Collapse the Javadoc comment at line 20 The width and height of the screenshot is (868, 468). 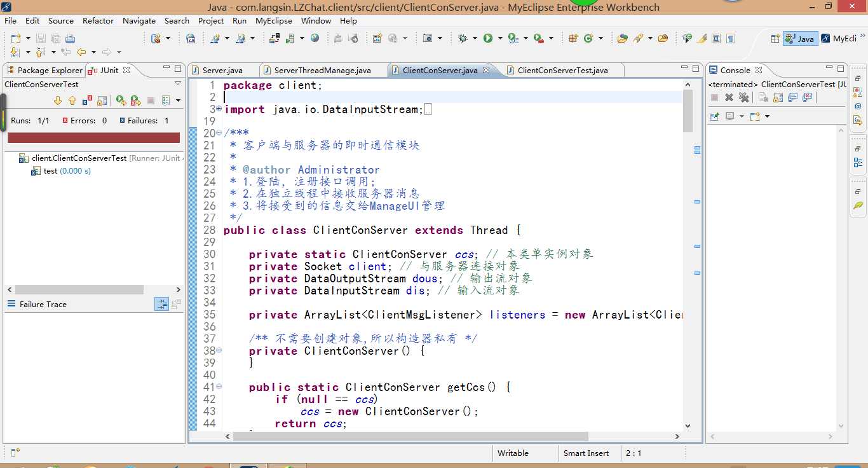click(x=219, y=133)
